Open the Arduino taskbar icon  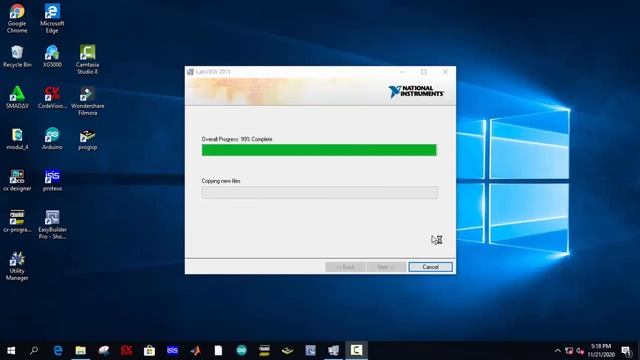point(241,350)
